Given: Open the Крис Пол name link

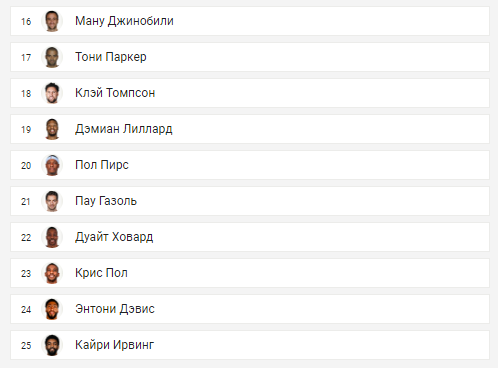Looking at the screenshot, I should tap(101, 273).
